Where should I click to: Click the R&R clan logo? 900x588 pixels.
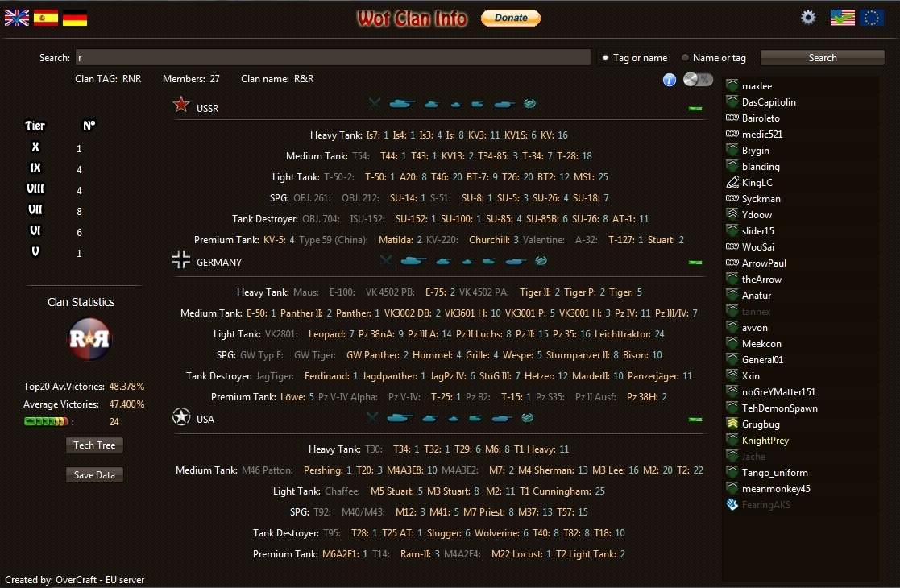(x=89, y=339)
